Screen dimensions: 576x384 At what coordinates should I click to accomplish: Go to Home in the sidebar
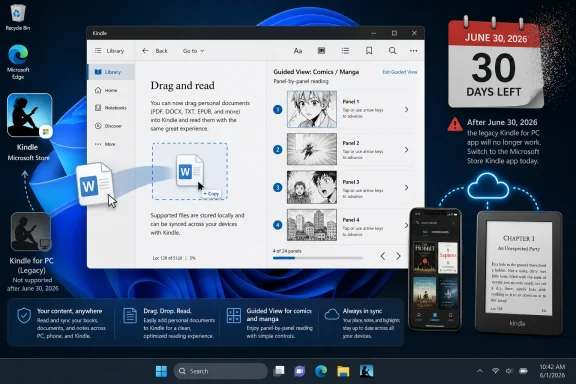106,90
